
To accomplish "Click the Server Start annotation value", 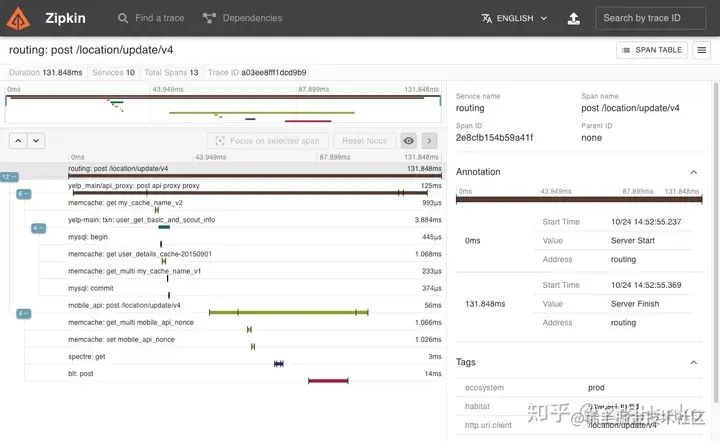I will pyautogui.click(x=633, y=241).
